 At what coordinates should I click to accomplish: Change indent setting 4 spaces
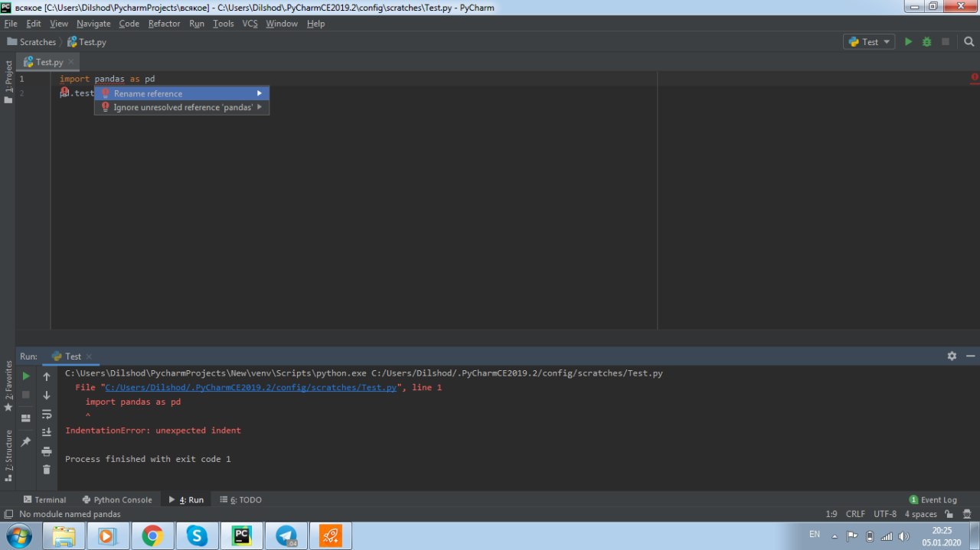coord(920,514)
